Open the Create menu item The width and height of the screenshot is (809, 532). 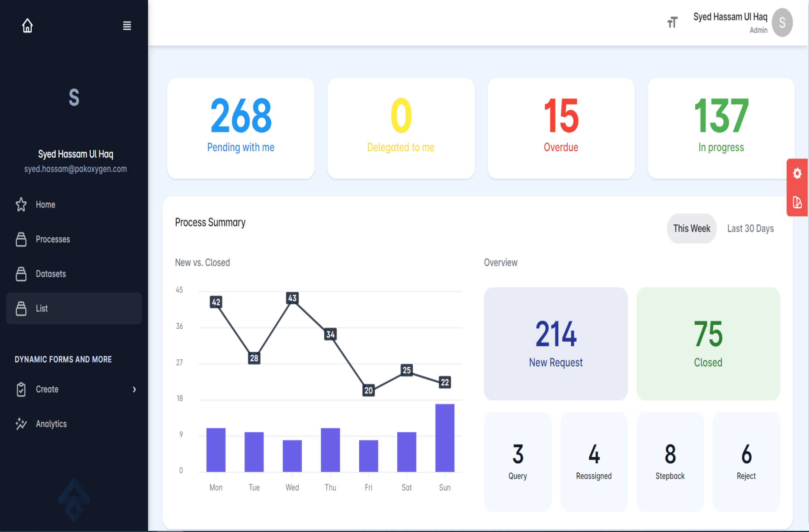(74, 389)
